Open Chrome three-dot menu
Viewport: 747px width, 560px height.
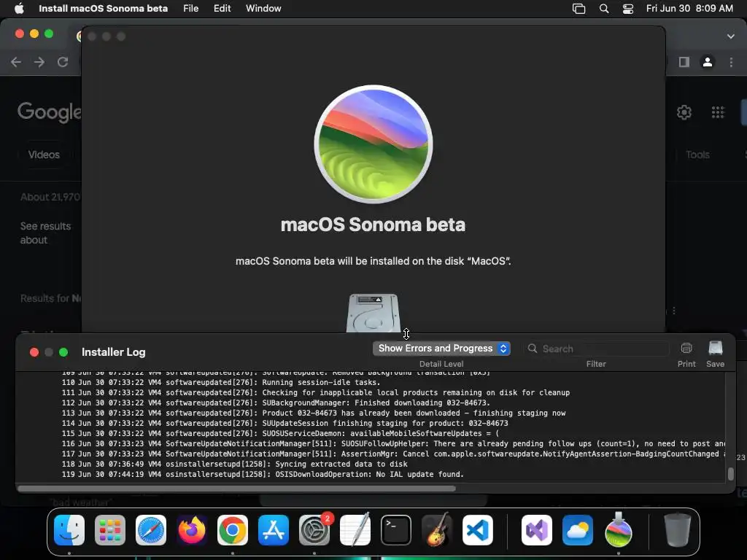coord(731,62)
